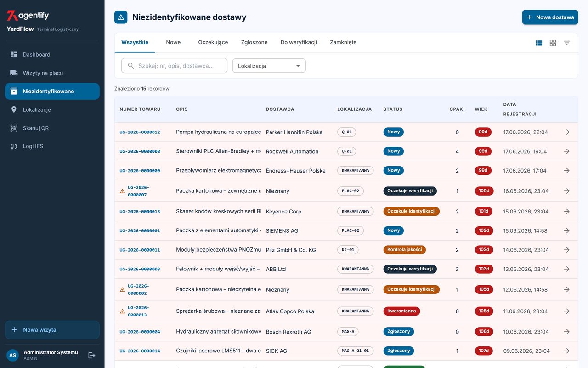Click the warning triangle icon in page header
The height and width of the screenshot is (368, 588).
[121, 17]
